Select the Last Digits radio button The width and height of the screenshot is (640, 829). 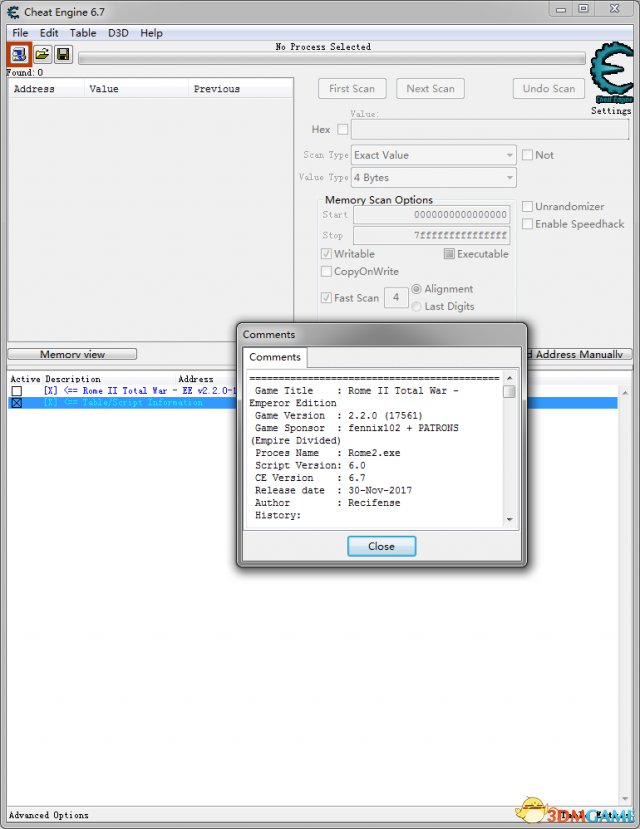[416, 306]
